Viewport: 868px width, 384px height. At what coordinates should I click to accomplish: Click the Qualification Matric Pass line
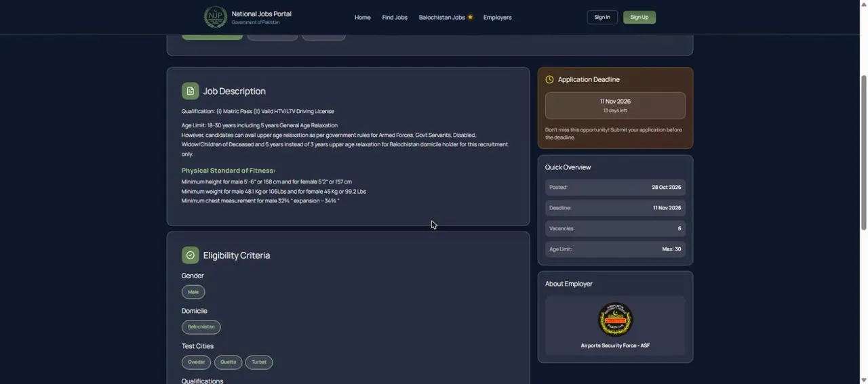258,111
